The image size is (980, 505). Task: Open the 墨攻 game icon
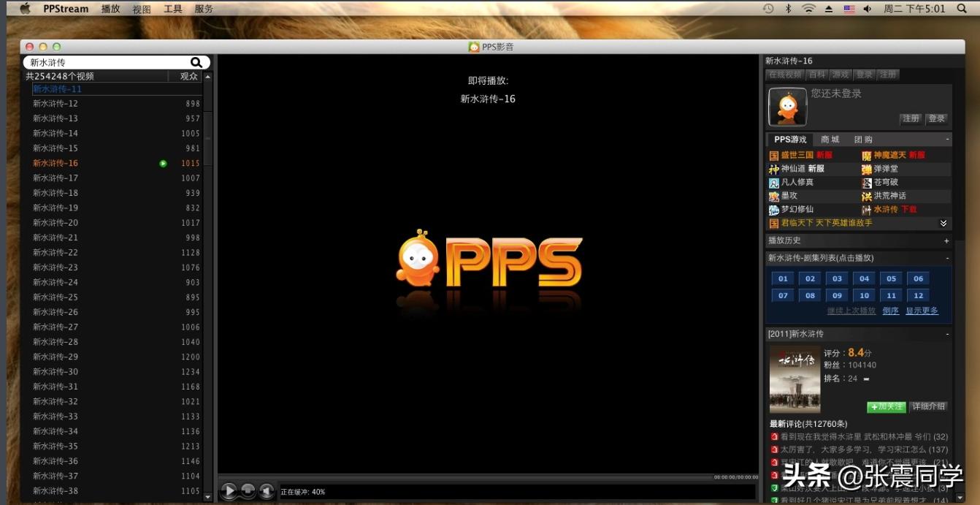(774, 196)
